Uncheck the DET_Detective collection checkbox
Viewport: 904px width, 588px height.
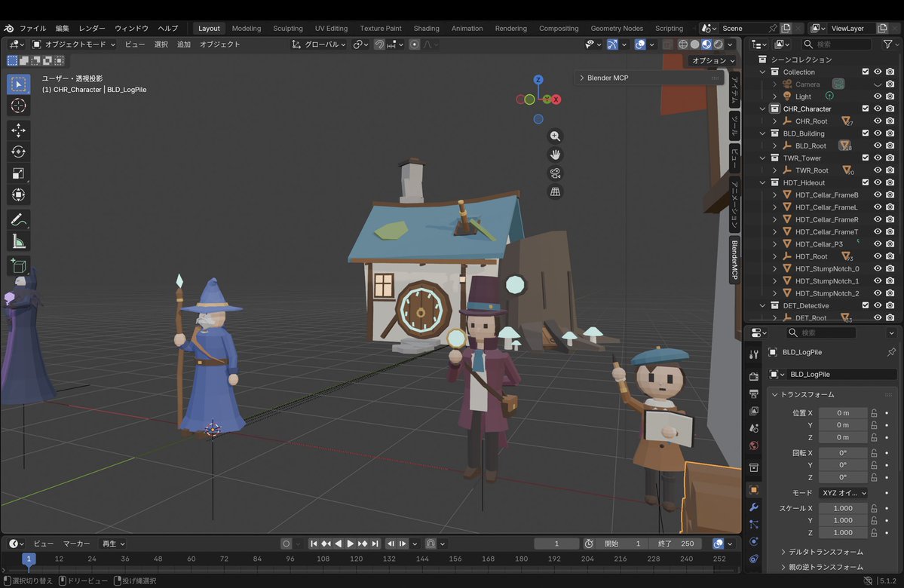(x=866, y=305)
